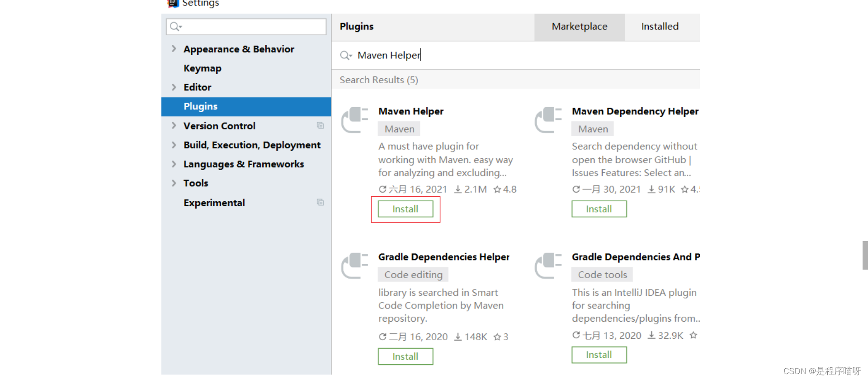Click the page scrollbar thumb
The image size is (868, 380).
865,255
